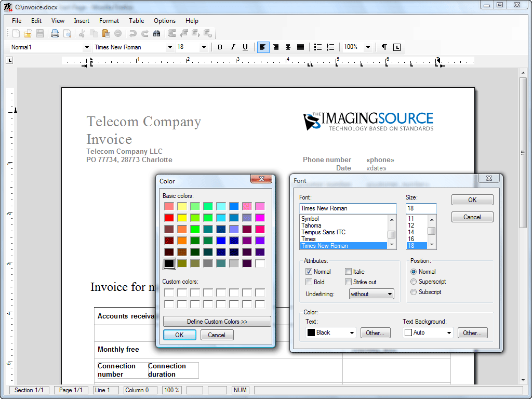The image size is (532, 399).
Task: Click the Copy toolbar icon
Action: (94, 33)
